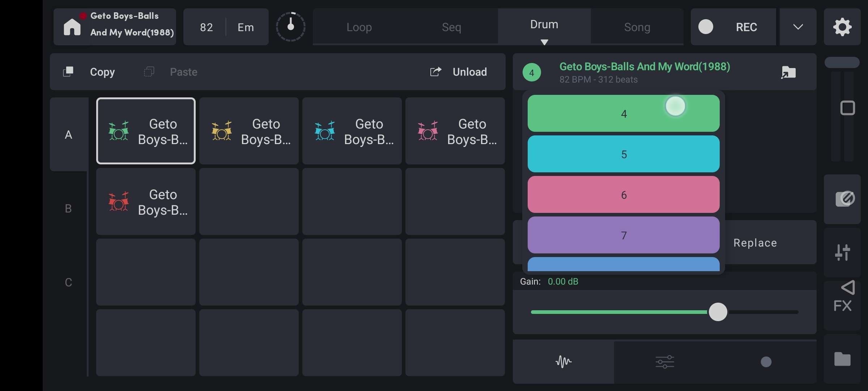Switch to the sliders parameters tab
Screen dimensions: 868x391
point(665,362)
